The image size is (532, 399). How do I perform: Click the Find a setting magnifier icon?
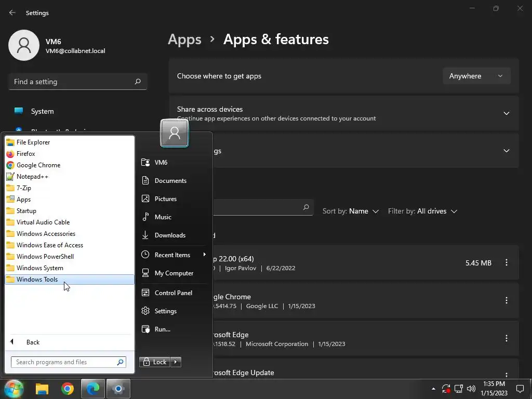tap(138, 82)
